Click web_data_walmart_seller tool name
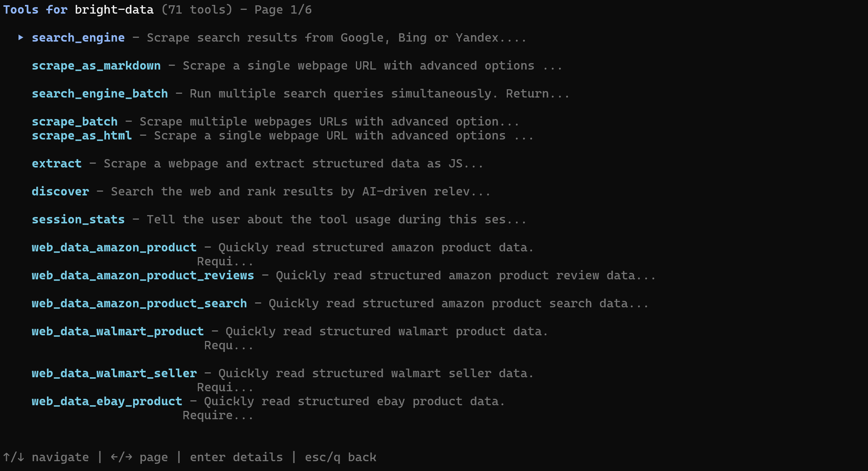This screenshot has height=471, width=868. pos(114,373)
